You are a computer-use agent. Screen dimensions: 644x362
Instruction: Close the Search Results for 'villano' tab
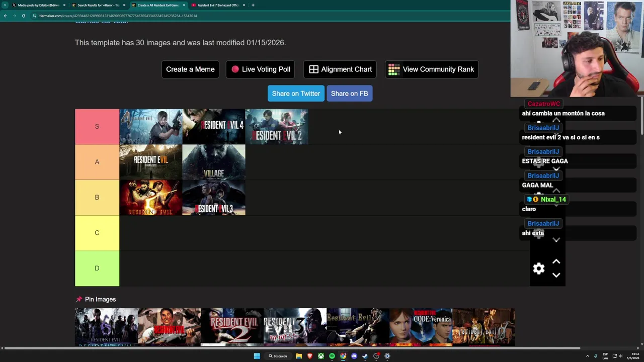(x=124, y=5)
